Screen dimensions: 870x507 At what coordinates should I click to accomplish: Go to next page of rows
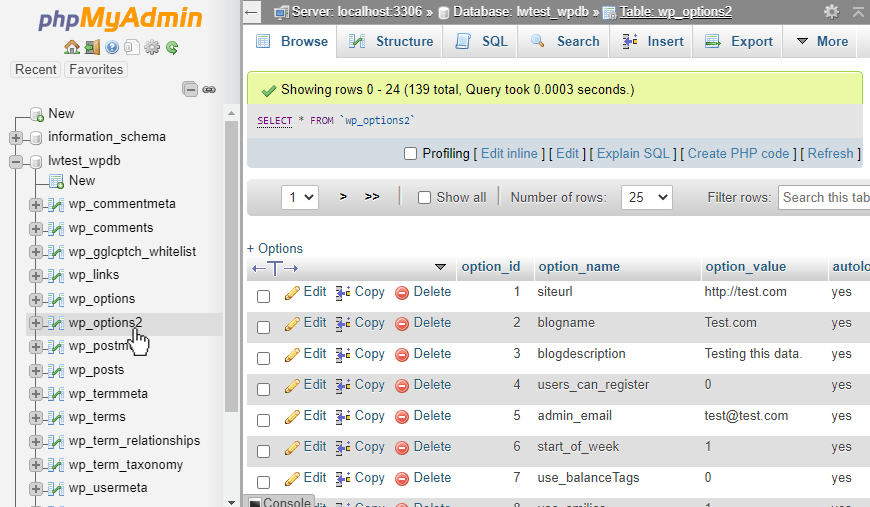(x=343, y=197)
